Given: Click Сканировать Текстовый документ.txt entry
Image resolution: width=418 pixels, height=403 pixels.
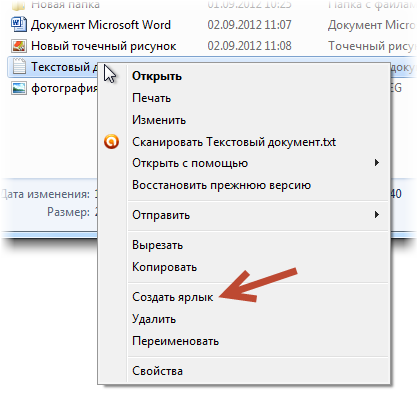Looking at the screenshot, I should coord(234,142).
